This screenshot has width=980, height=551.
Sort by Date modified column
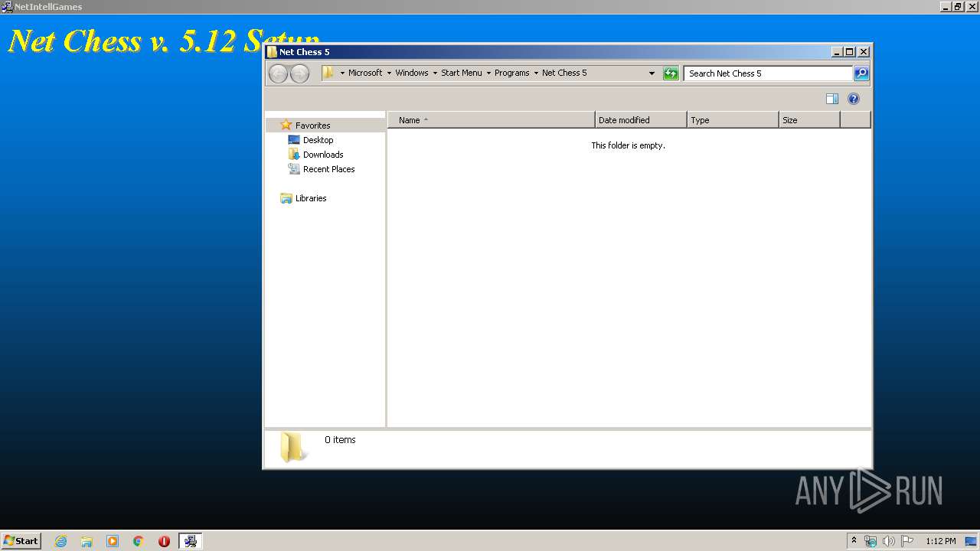point(641,120)
